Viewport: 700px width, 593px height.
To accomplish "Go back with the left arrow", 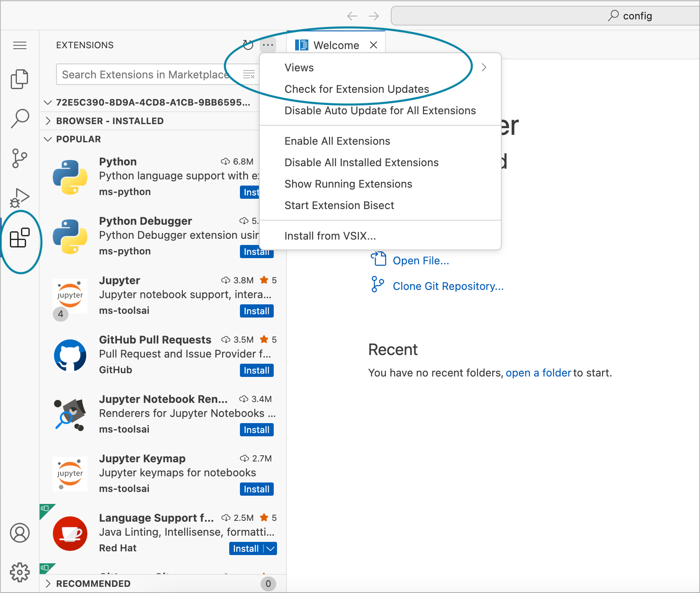I will tap(352, 16).
